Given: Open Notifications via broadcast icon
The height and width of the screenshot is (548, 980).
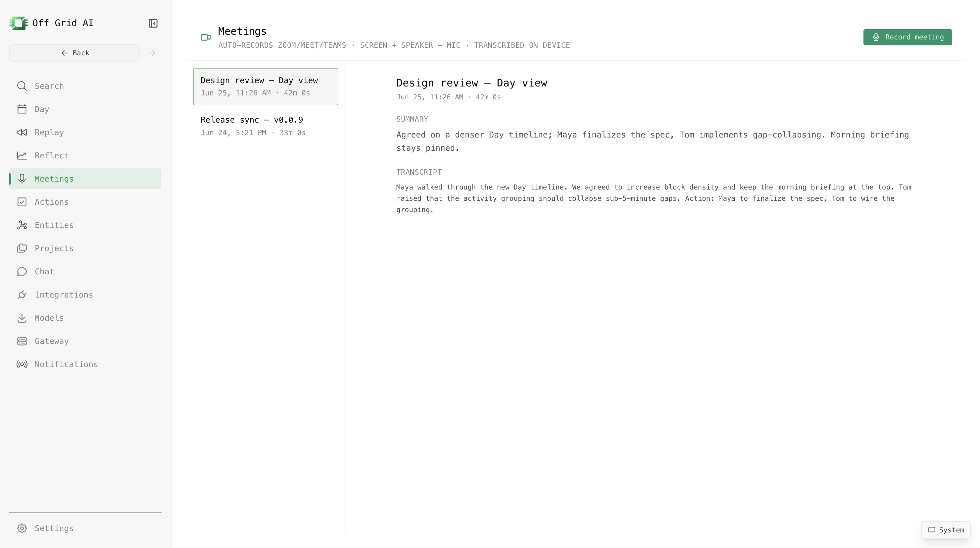Looking at the screenshot, I should tap(22, 364).
